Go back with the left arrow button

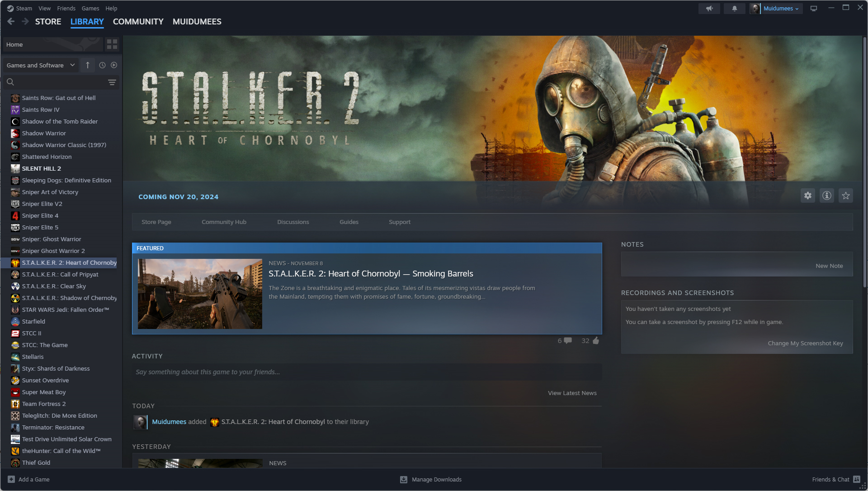(11, 21)
